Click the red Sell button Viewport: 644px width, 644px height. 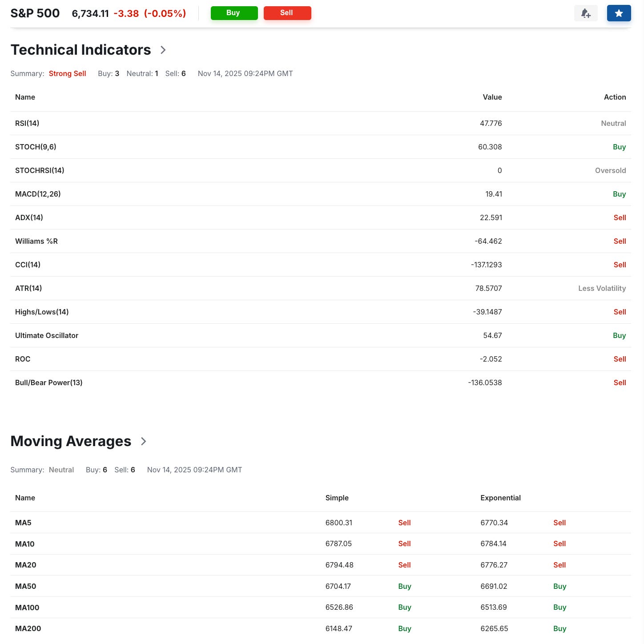point(287,13)
